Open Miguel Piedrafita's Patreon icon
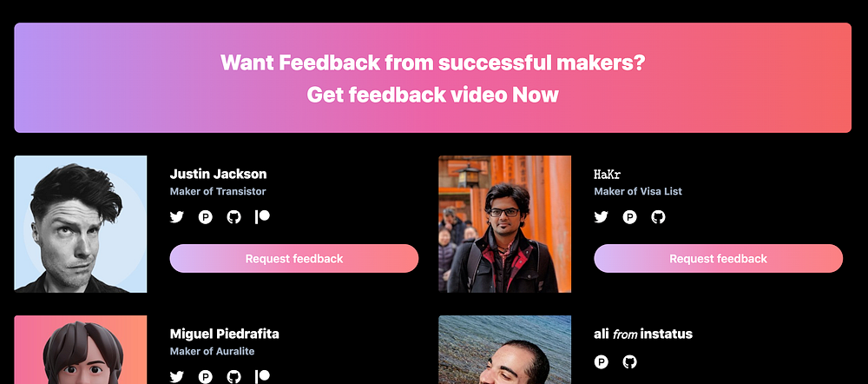 click(262, 377)
